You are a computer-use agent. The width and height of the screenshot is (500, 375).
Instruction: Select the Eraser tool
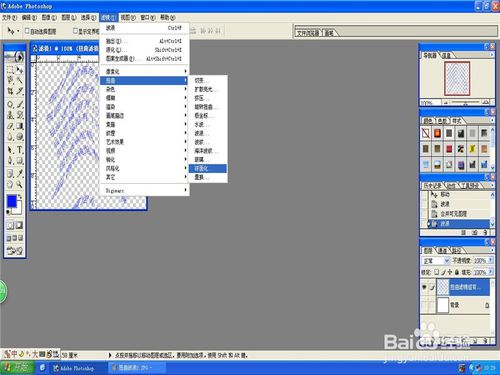pyautogui.click(x=10, y=126)
